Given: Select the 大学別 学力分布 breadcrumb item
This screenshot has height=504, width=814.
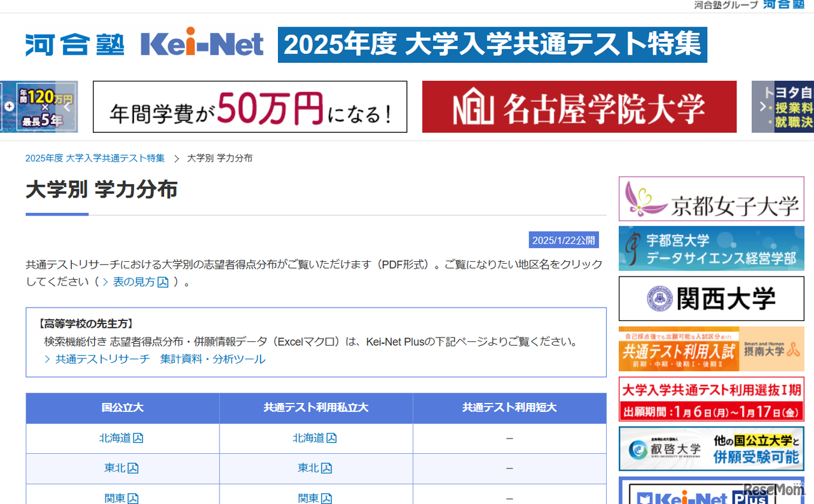Looking at the screenshot, I should click(x=219, y=158).
